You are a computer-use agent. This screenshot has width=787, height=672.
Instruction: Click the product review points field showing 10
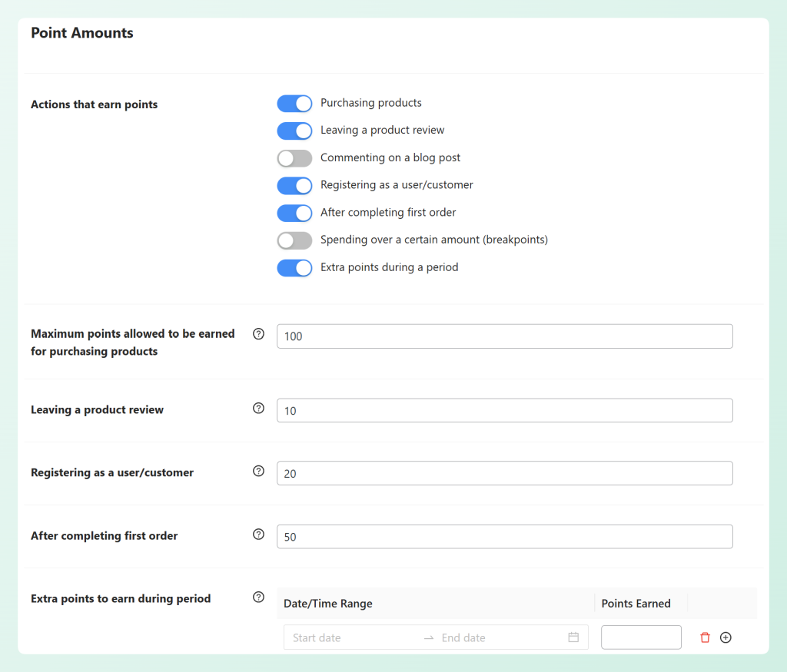[504, 410]
